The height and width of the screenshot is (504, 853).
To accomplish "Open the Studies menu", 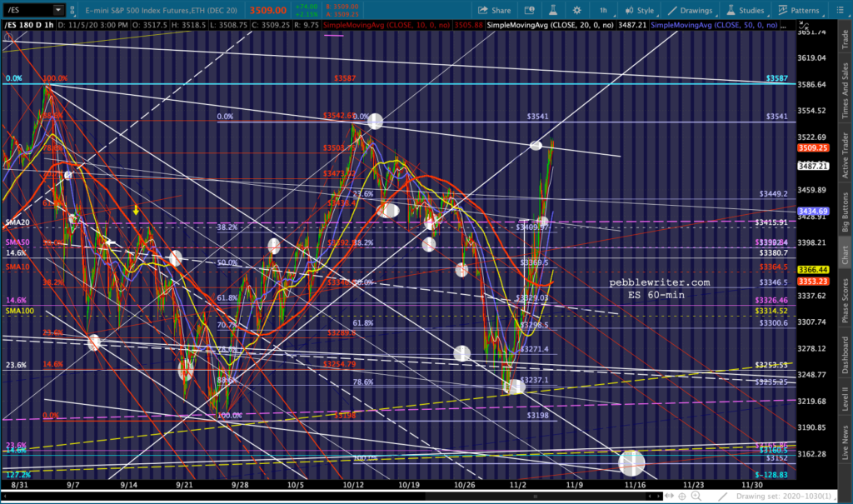I will (746, 10).
